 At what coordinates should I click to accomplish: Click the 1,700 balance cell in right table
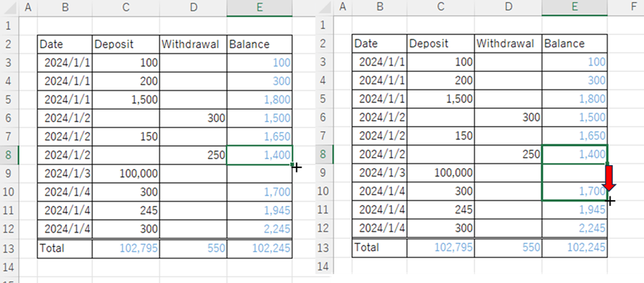574,192
